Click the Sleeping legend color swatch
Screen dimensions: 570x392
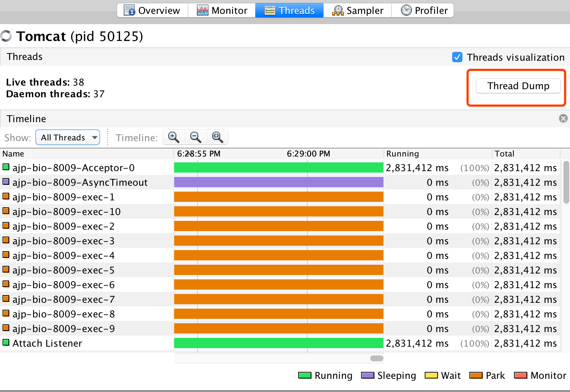point(368,375)
